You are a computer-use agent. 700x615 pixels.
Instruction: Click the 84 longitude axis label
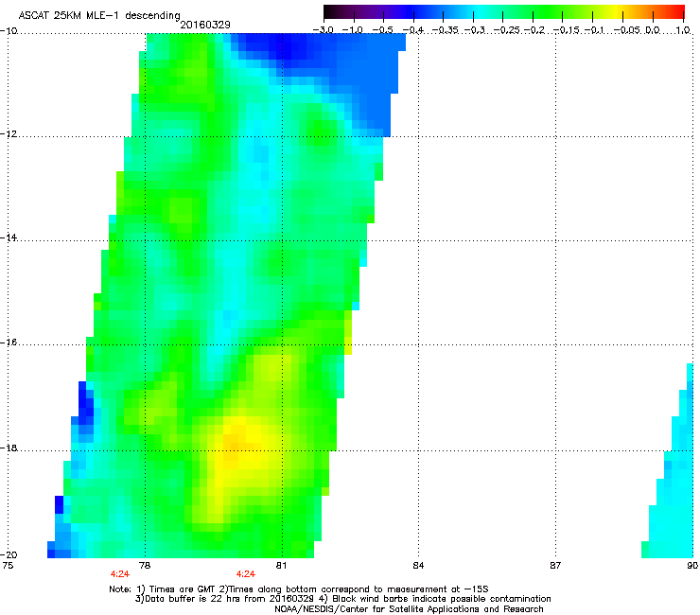coord(418,566)
